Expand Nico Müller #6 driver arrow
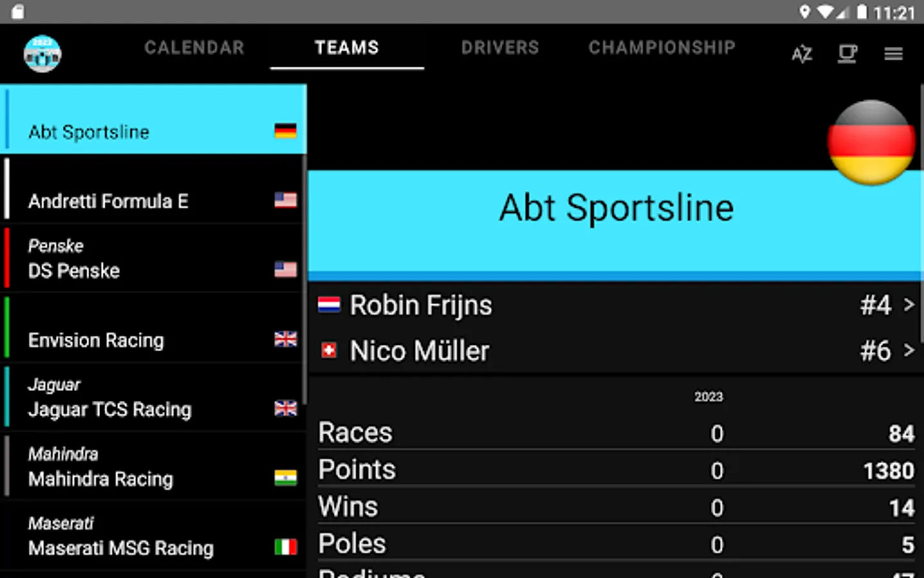Screen dimensions: 924x578 [909, 351]
